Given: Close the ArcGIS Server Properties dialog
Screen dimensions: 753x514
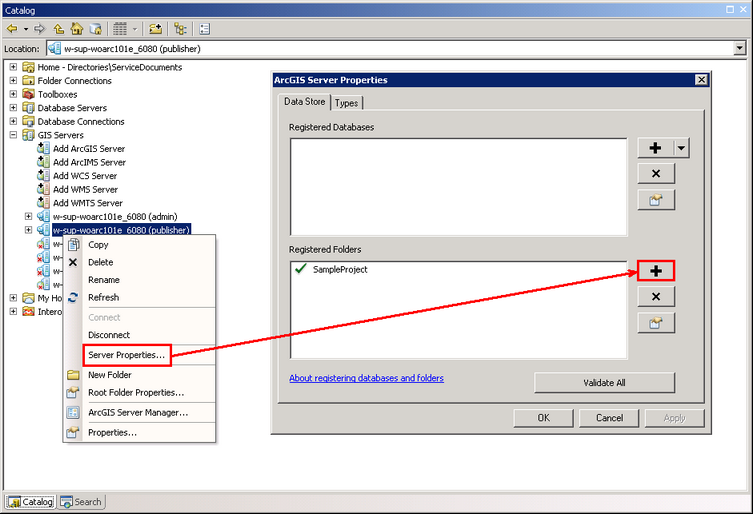Looking at the screenshot, I should [x=701, y=80].
